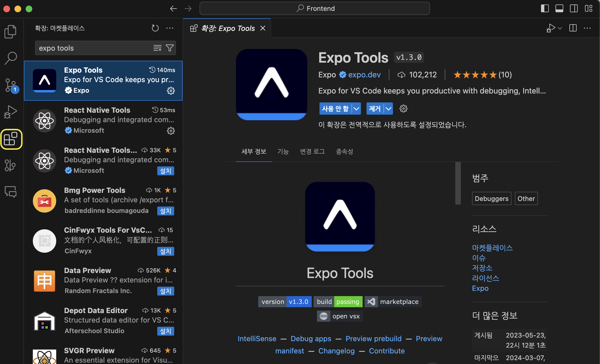
Task: Refresh the extensions marketplace list
Action: pos(155,28)
